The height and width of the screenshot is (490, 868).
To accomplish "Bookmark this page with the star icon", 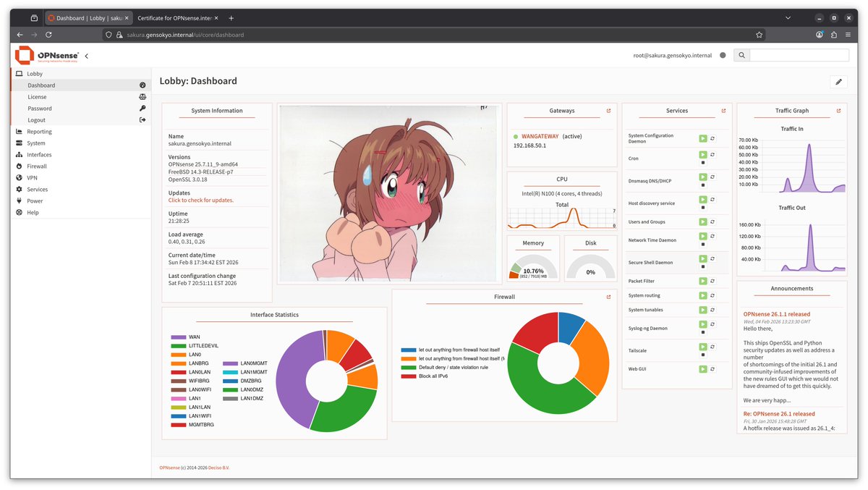I will pyautogui.click(x=759, y=34).
